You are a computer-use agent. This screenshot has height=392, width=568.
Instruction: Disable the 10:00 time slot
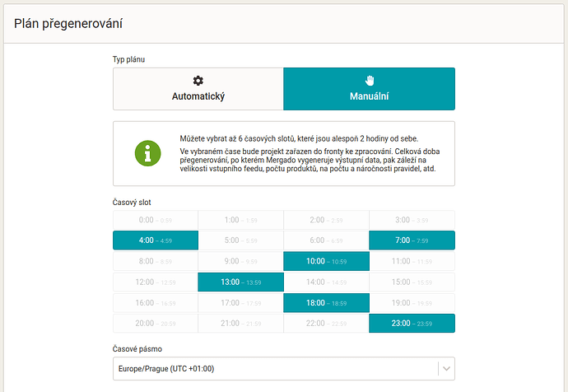click(x=326, y=261)
